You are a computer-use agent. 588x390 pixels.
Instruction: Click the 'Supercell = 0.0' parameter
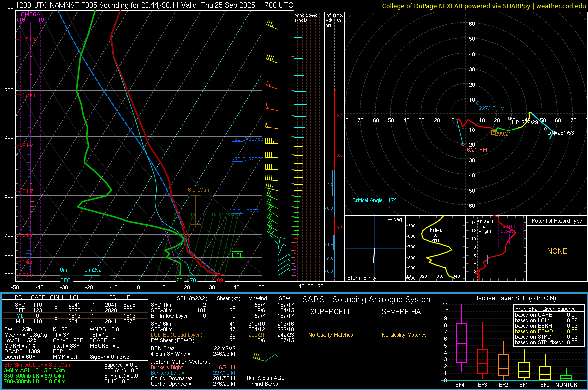click(121, 365)
